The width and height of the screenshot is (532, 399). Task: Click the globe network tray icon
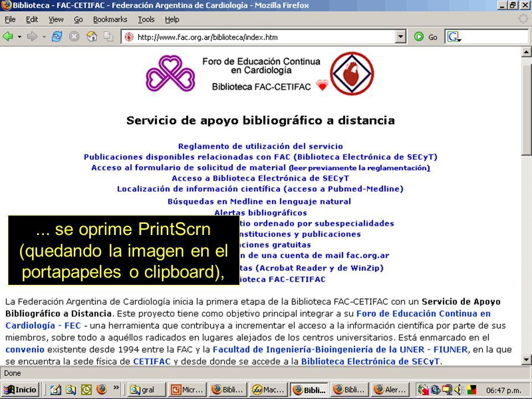pos(436,390)
